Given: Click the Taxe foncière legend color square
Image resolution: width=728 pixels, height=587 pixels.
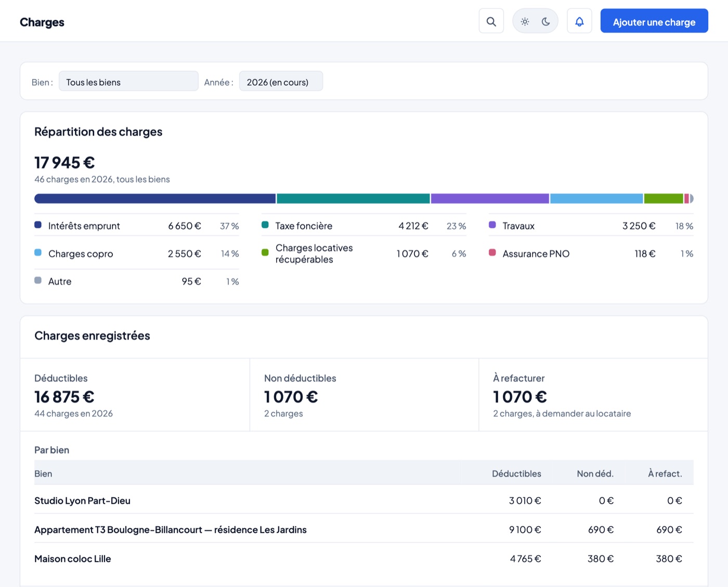Looking at the screenshot, I should tap(265, 225).
